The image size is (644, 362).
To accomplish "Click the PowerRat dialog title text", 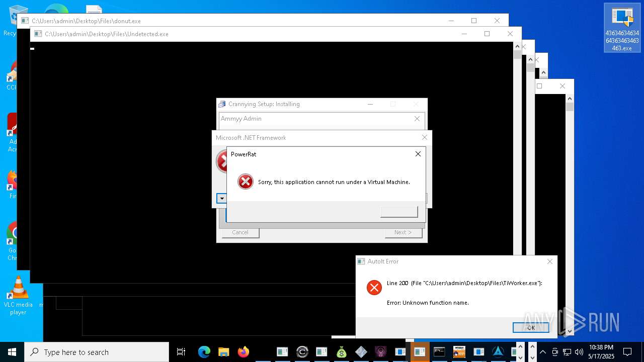I will pyautogui.click(x=244, y=154).
